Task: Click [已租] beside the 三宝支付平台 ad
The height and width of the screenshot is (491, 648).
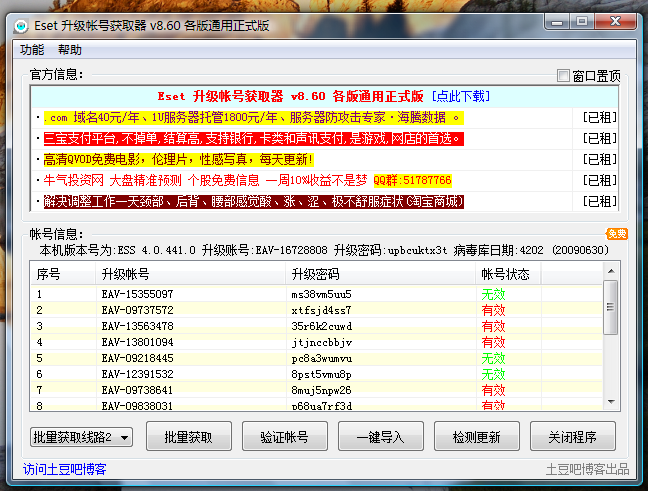Action: pos(600,138)
